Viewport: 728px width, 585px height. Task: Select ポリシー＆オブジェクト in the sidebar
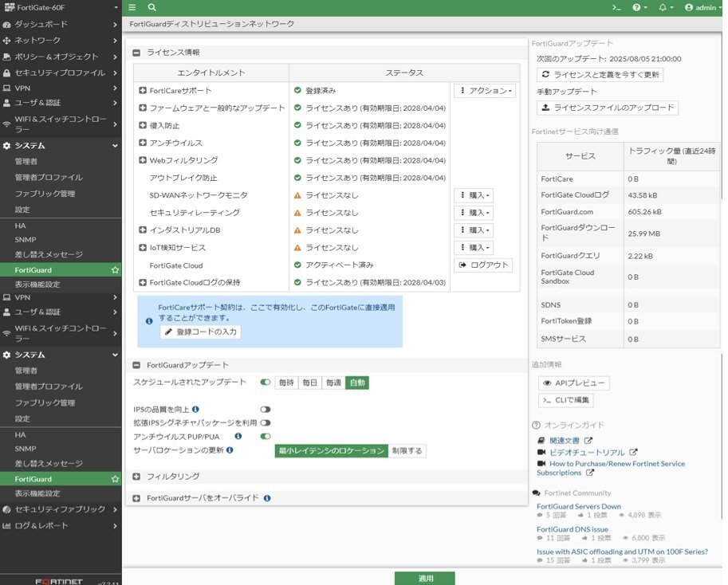[x=56, y=57]
